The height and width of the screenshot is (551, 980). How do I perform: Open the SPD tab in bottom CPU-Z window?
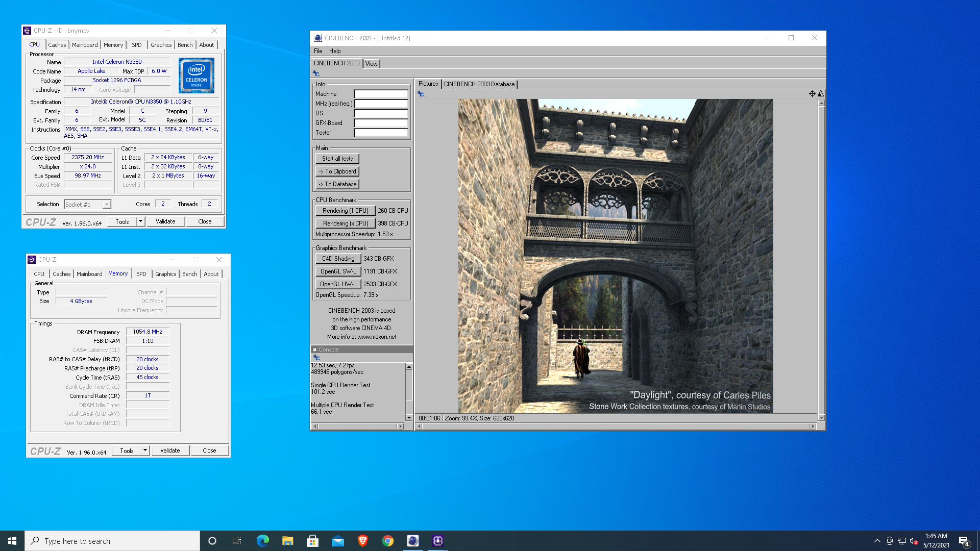tap(141, 274)
